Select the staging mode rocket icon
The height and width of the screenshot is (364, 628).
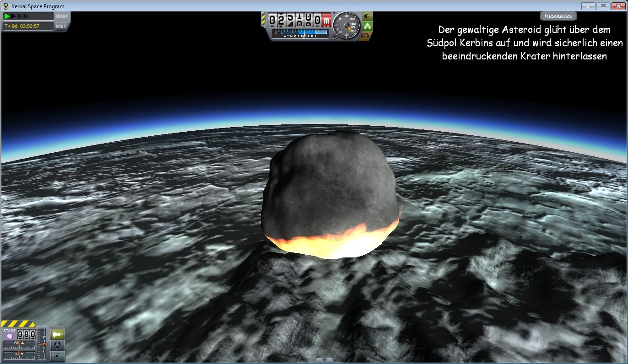pos(57,334)
